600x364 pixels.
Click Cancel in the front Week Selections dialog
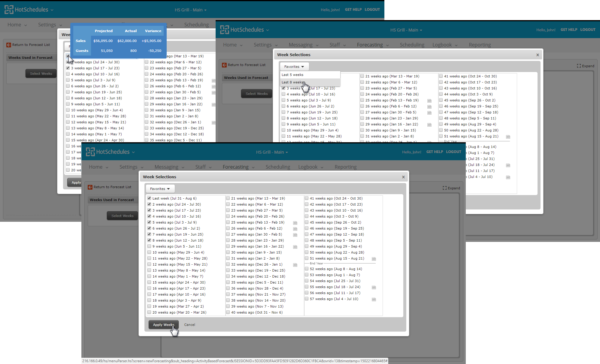(x=189, y=325)
